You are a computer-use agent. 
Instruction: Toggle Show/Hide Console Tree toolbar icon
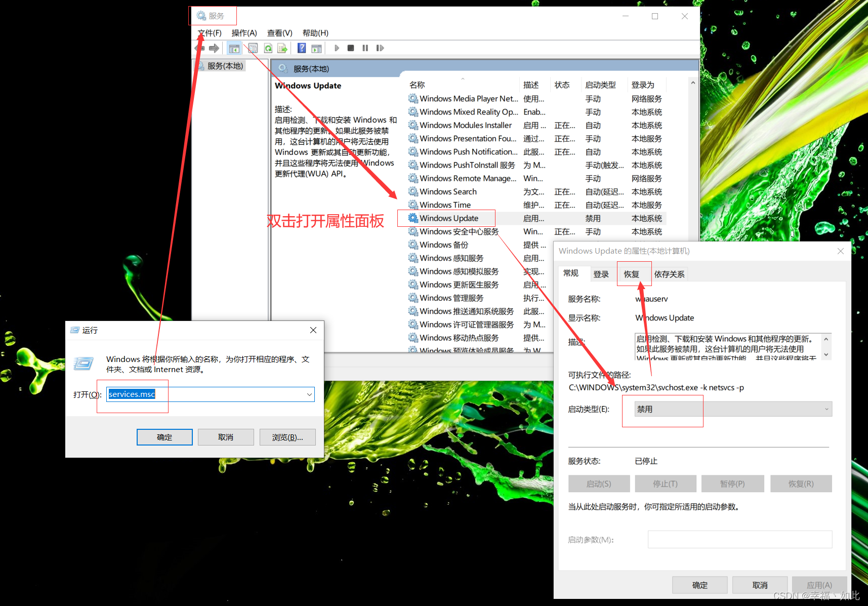pos(234,48)
